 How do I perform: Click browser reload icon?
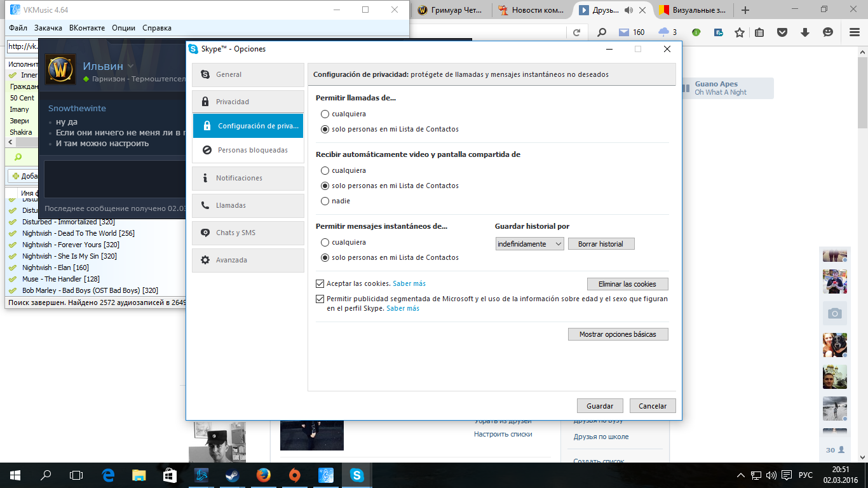click(577, 32)
